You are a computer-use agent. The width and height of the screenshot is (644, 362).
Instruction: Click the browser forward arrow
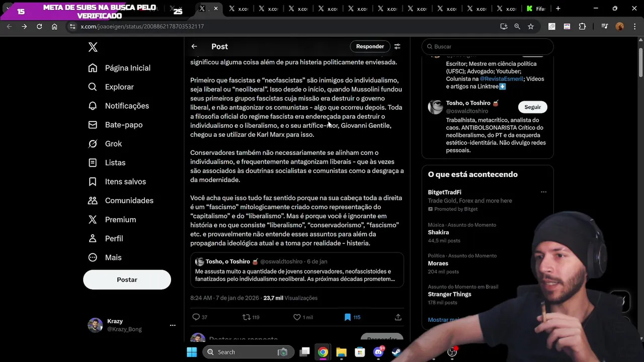coord(24,26)
